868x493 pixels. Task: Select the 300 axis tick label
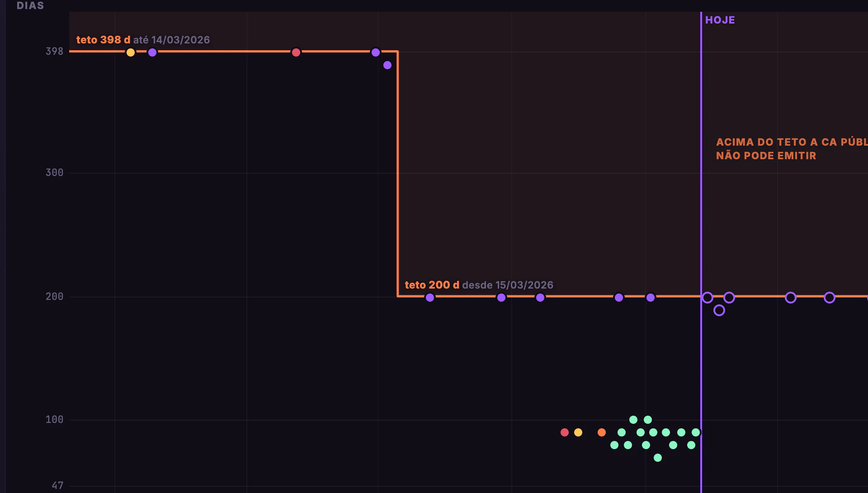[x=54, y=173]
